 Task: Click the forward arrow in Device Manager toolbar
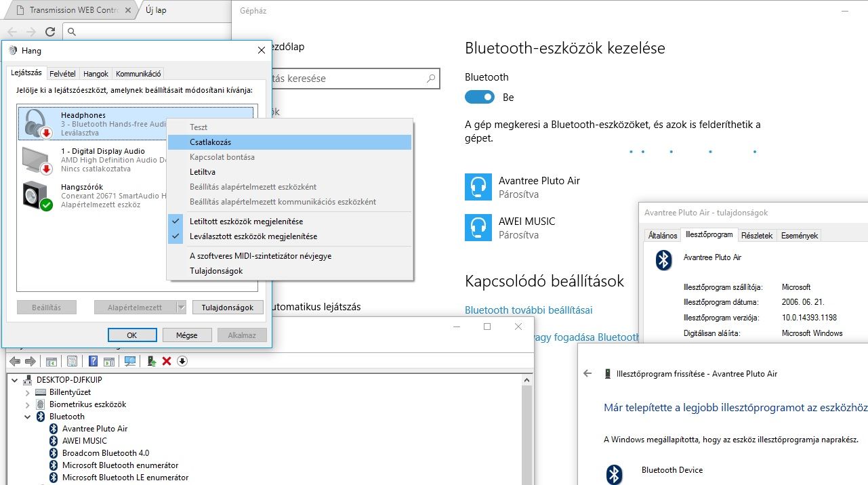(x=30, y=362)
